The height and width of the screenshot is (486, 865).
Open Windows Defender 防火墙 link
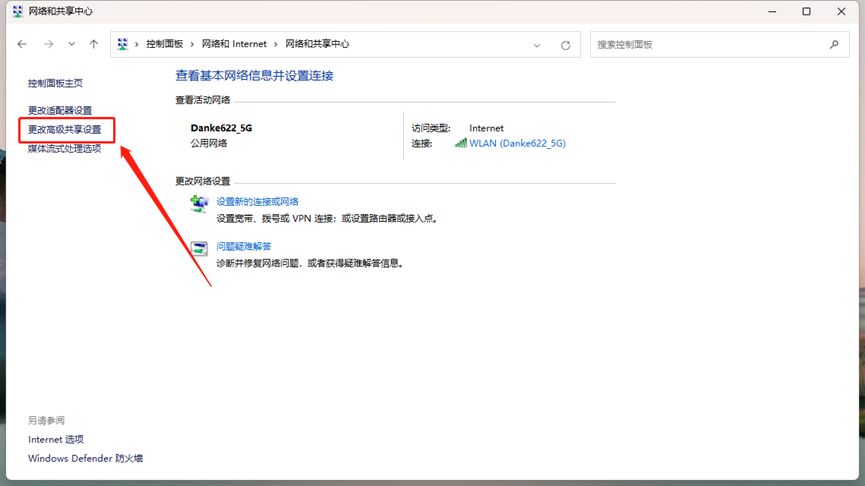[85, 458]
